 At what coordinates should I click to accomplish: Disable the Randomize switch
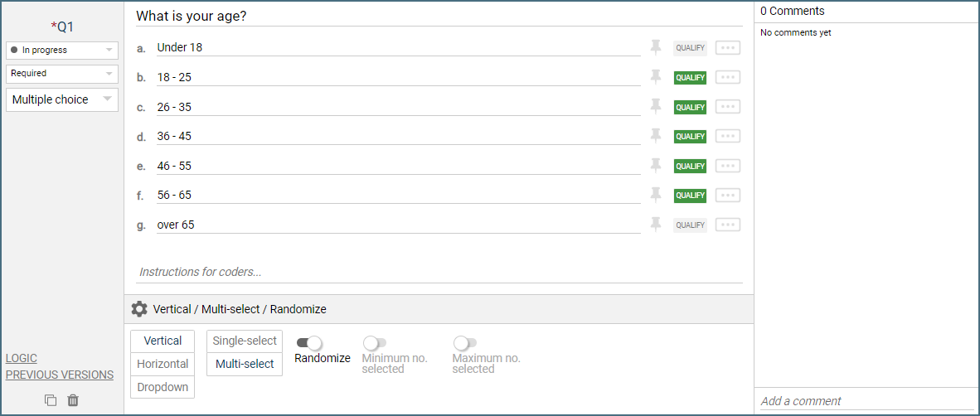click(x=309, y=343)
